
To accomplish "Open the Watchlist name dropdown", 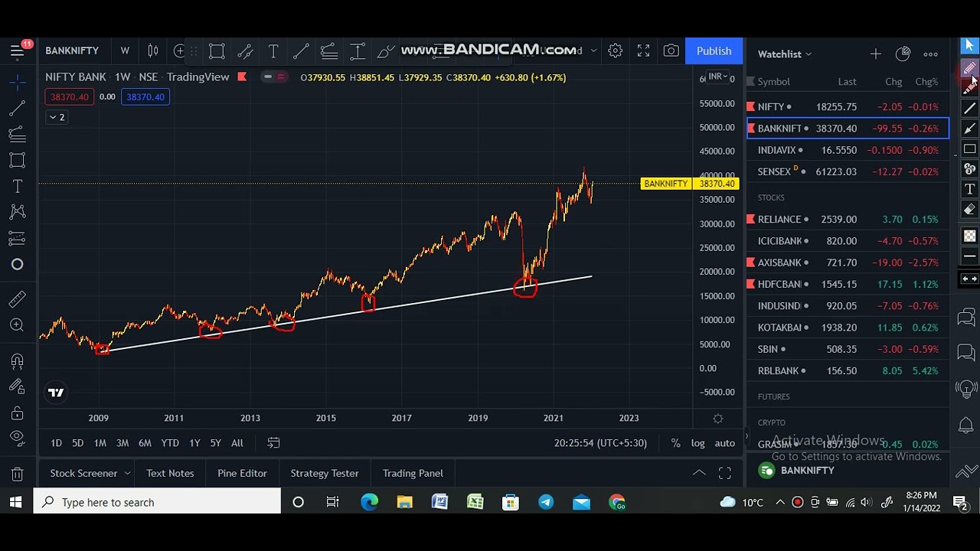I will (x=785, y=54).
